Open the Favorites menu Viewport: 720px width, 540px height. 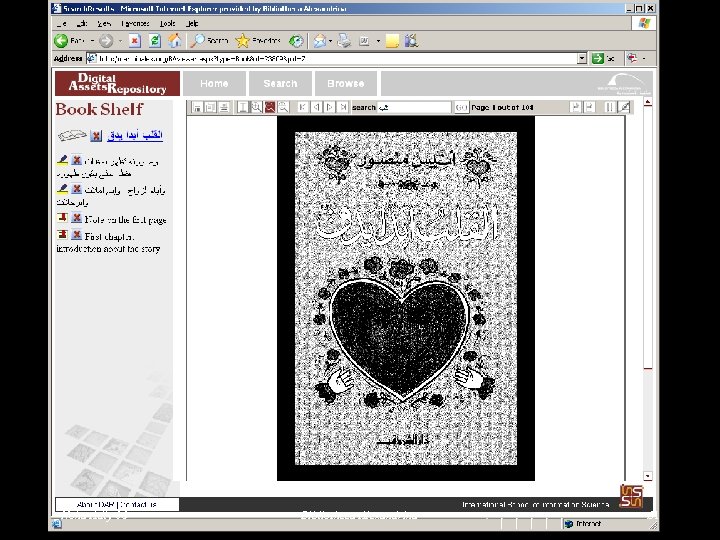(x=135, y=23)
